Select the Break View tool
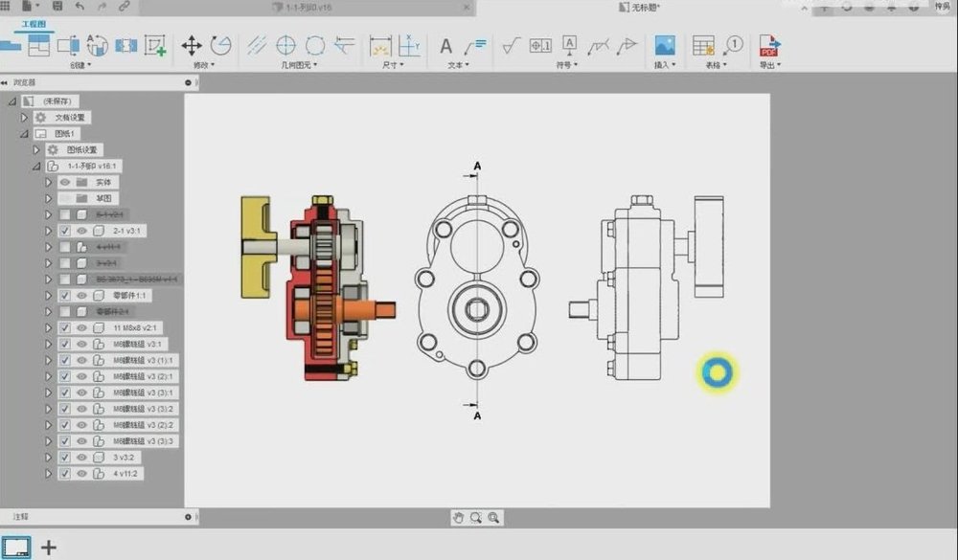958x560 pixels. [125, 46]
